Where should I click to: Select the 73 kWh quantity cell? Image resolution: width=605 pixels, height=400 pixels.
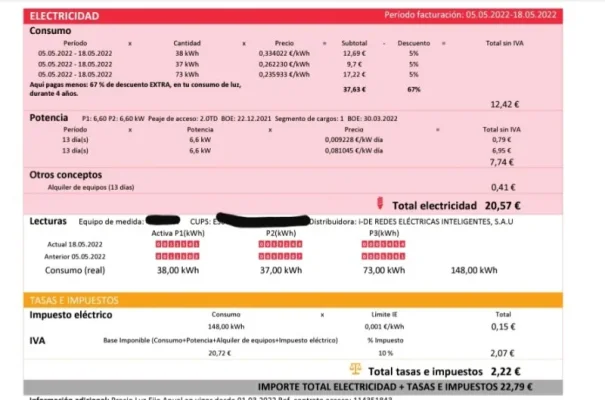187,74
